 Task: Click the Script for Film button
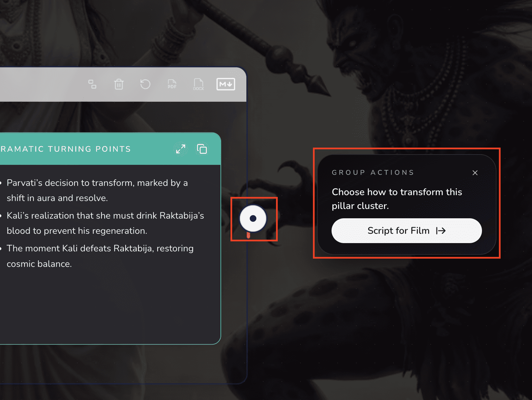click(406, 231)
